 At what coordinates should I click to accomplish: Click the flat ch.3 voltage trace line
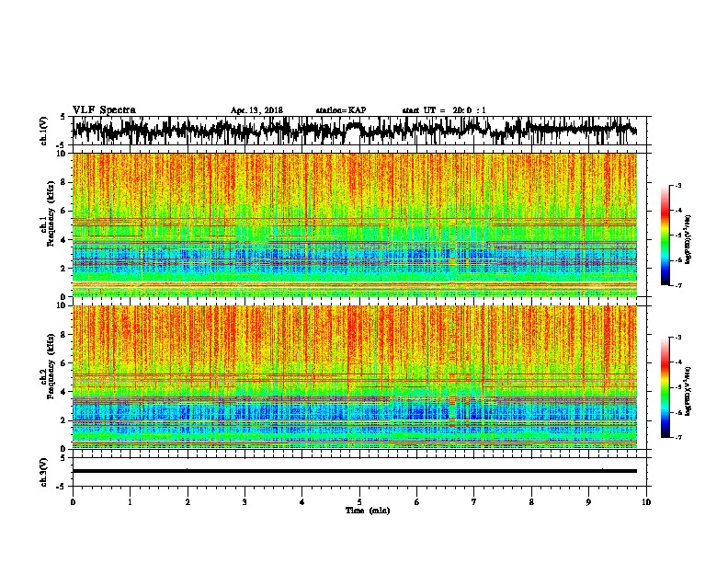[x=354, y=471]
